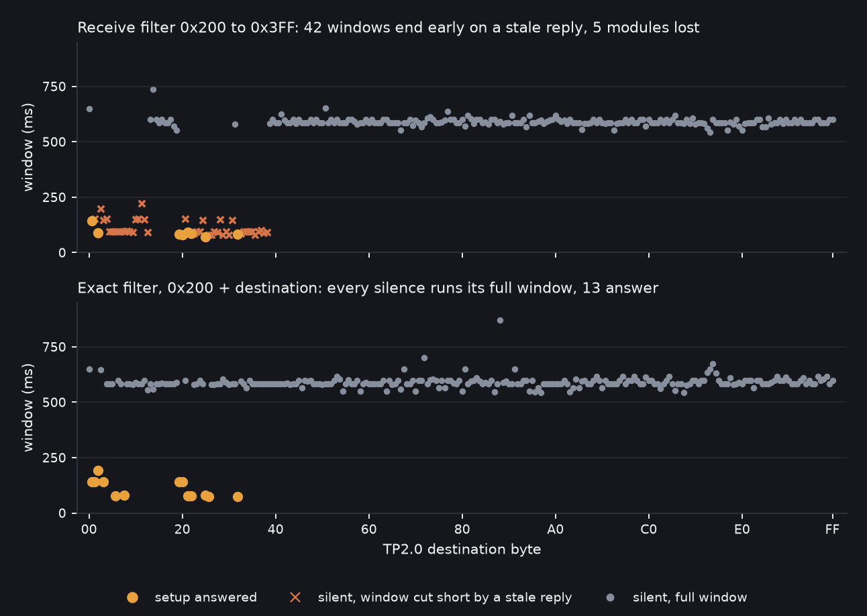
Task: Click the x-axis tick label '00'
Action: click(x=89, y=529)
